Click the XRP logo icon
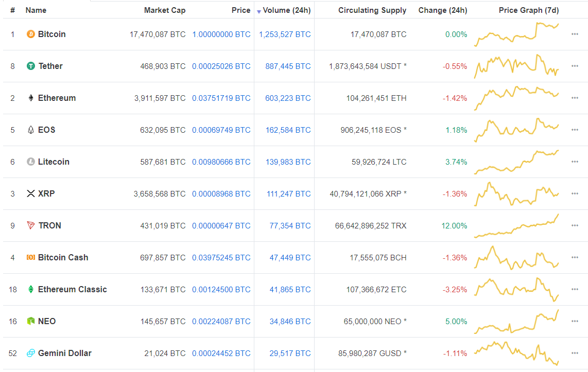The width and height of the screenshot is (588, 372). pos(31,194)
